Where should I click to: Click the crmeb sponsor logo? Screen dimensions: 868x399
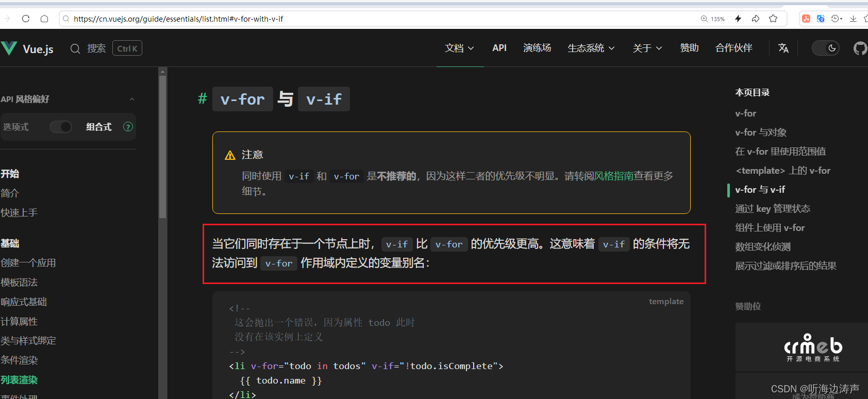click(x=813, y=348)
